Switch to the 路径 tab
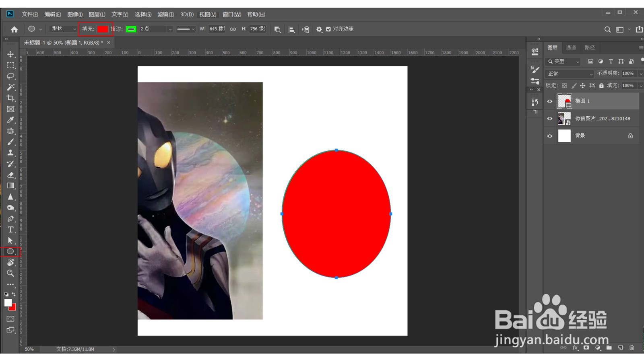 point(590,47)
